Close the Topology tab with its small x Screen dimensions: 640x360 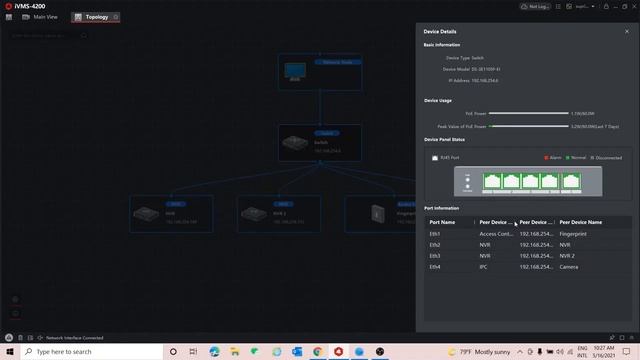116,17
